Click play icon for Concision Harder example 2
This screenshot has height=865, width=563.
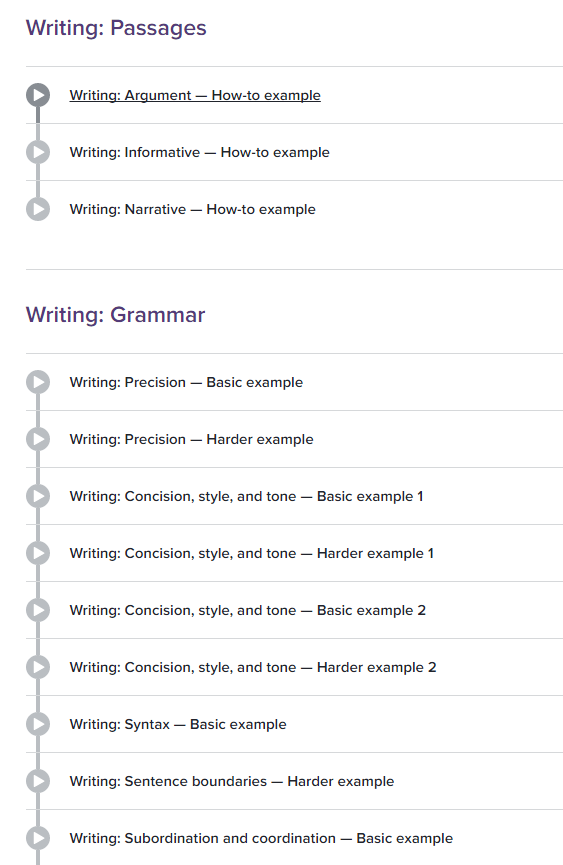(x=38, y=667)
